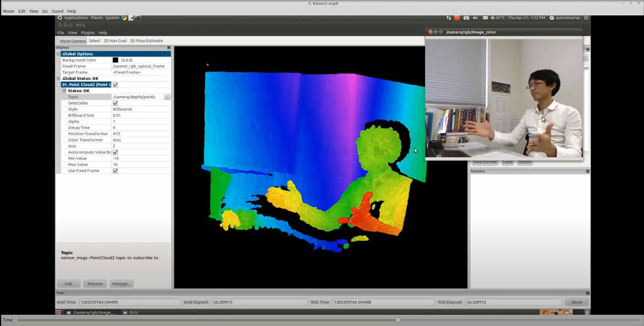The width and height of the screenshot is (644, 326).
Task: Close the Time panel
Action: coord(588,293)
